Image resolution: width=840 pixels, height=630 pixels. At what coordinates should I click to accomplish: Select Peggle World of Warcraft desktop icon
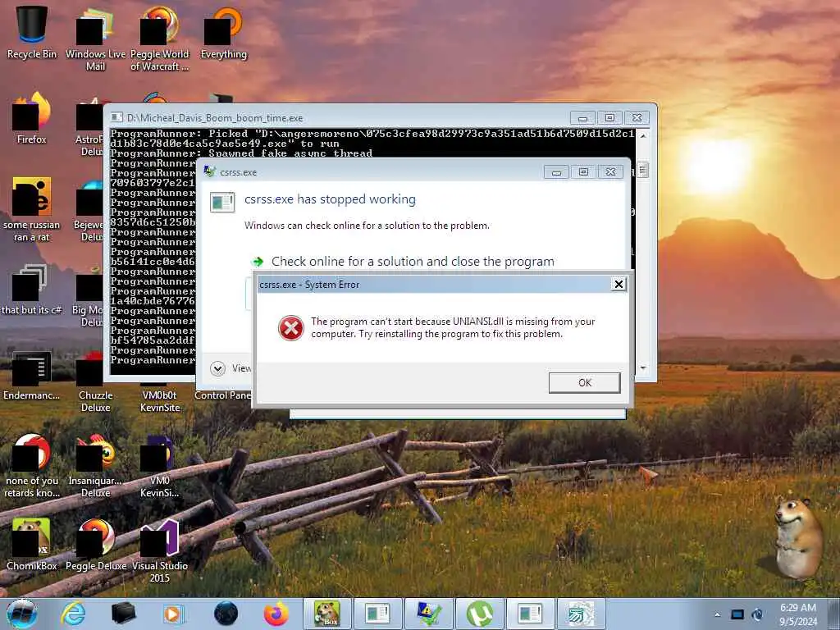pos(160,39)
